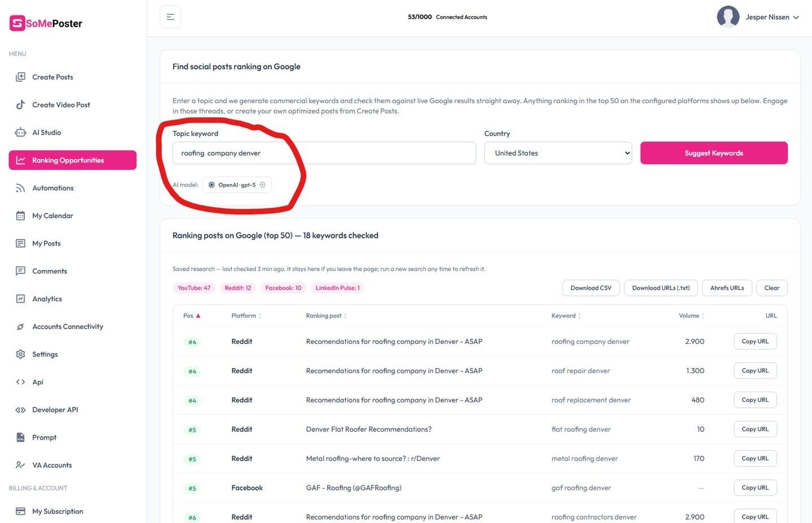The width and height of the screenshot is (812, 523).
Task: Sort by Keyword column sort icon
Action: point(579,316)
